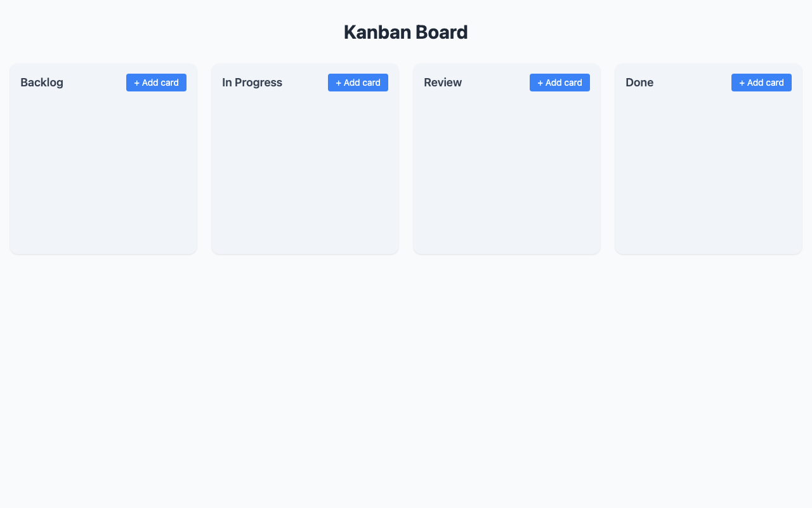The image size is (812, 508).
Task: Click the Backlog column title
Action: (42, 83)
